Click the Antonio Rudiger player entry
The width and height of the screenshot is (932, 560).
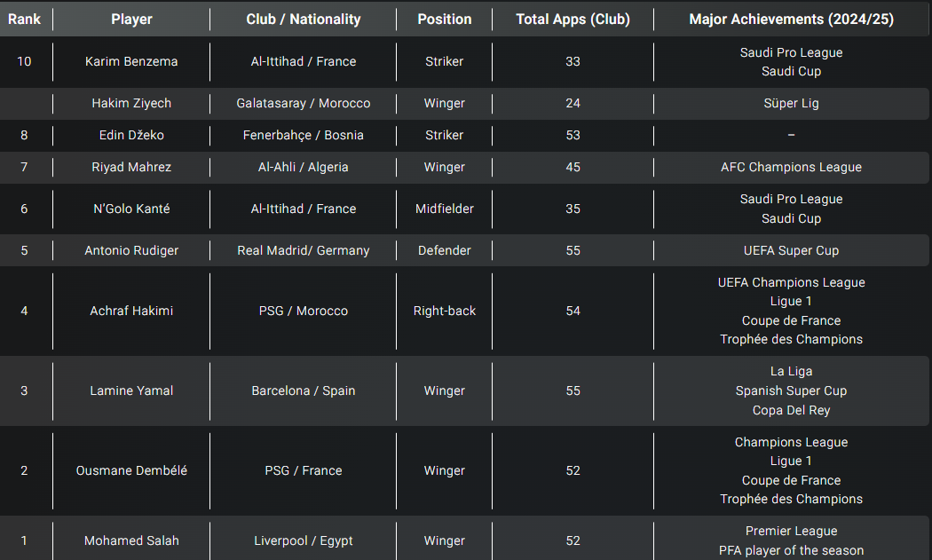pos(131,250)
